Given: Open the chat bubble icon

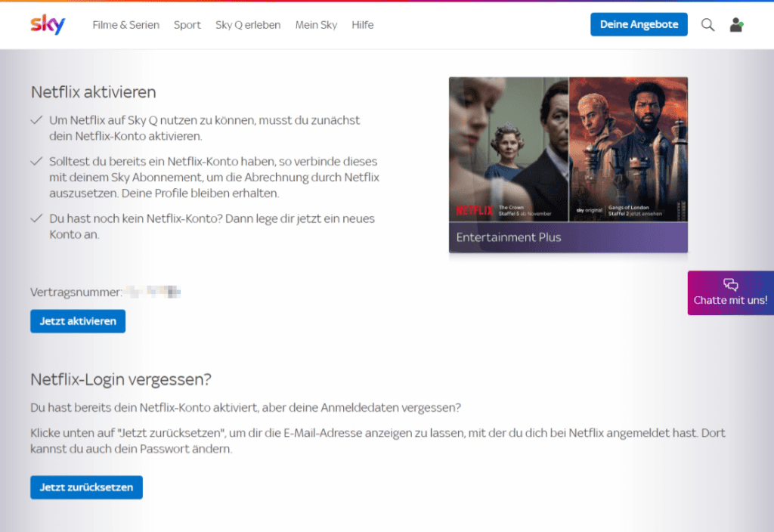Looking at the screenshot, I should coord(730,284).
